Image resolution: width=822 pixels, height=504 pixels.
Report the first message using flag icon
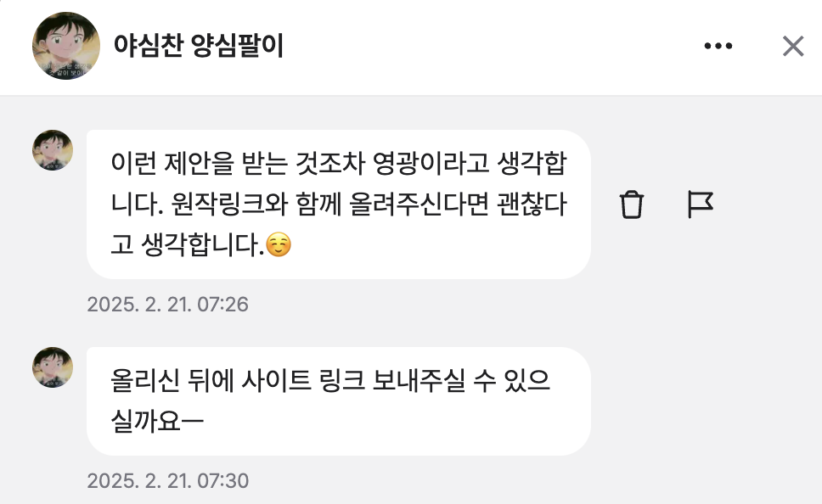pyautogui.click(x=700, y=204)
